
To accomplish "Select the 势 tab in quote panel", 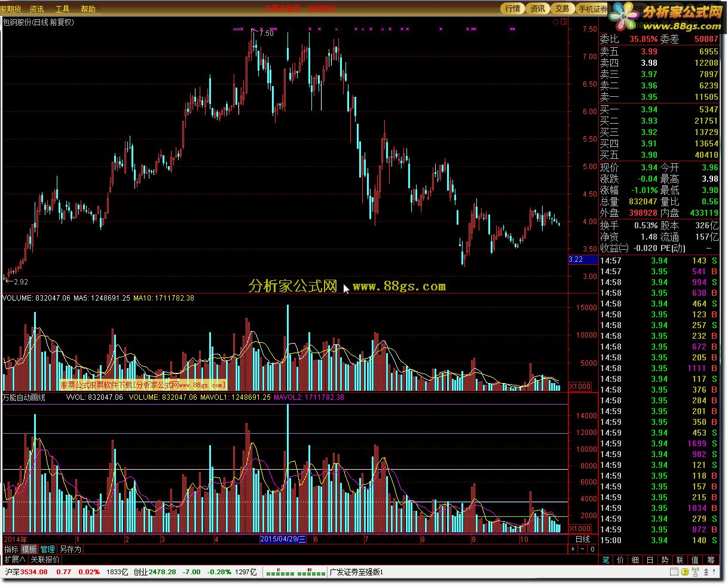I will (x=665, y=560).
